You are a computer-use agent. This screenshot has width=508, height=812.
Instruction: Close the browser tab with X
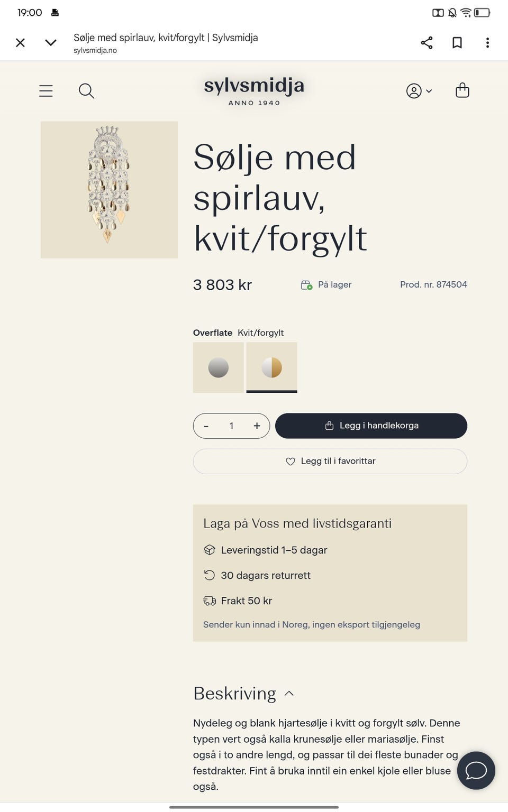click(21, 43)
